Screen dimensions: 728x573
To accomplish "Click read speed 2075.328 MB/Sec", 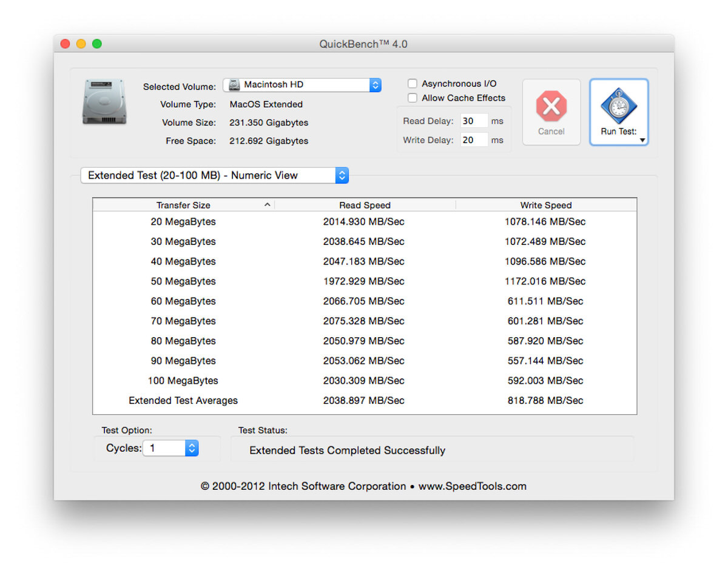I will pos(364,321).
